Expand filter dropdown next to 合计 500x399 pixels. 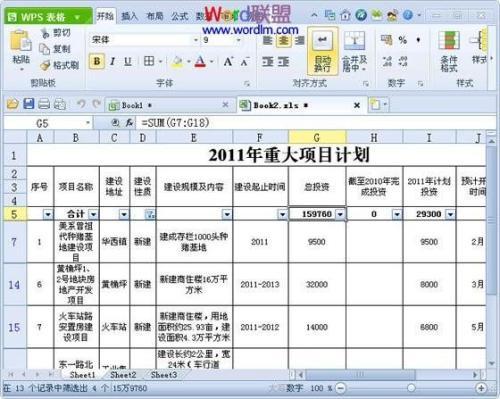pos(94,214)
